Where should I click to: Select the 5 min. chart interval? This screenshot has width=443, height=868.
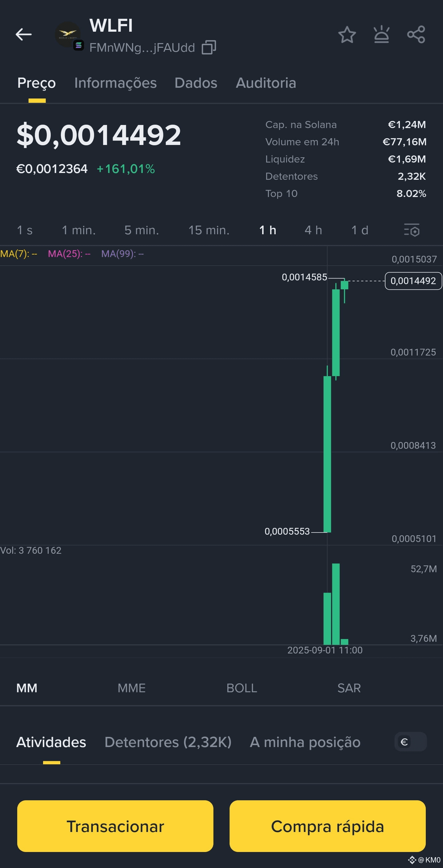142,230
